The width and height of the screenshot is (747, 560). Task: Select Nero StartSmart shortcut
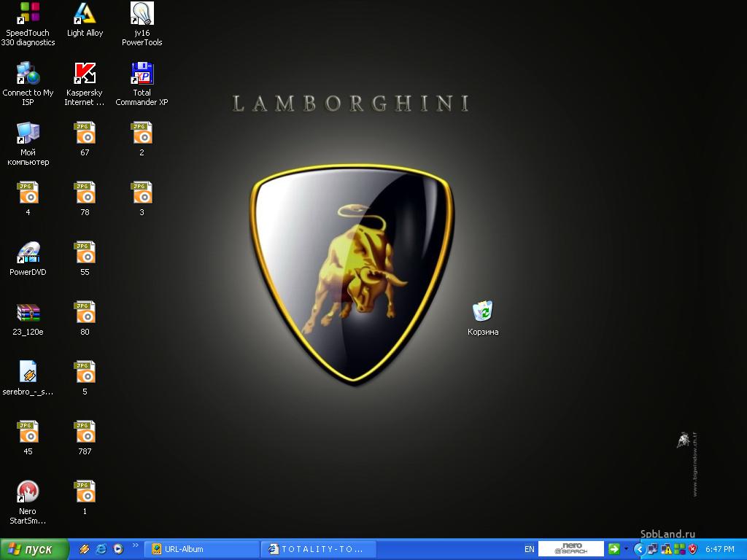coord(28,502)
